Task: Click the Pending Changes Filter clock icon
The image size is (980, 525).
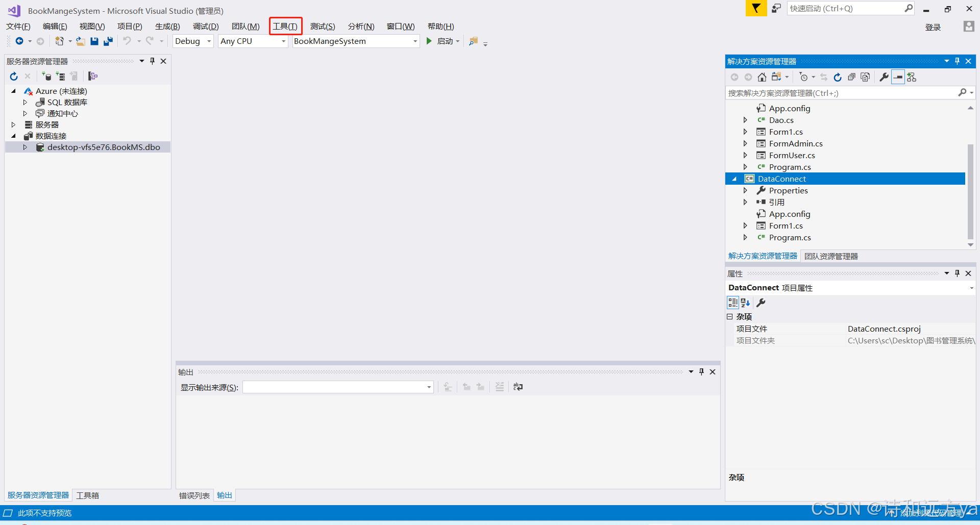Action: [804, 77]
